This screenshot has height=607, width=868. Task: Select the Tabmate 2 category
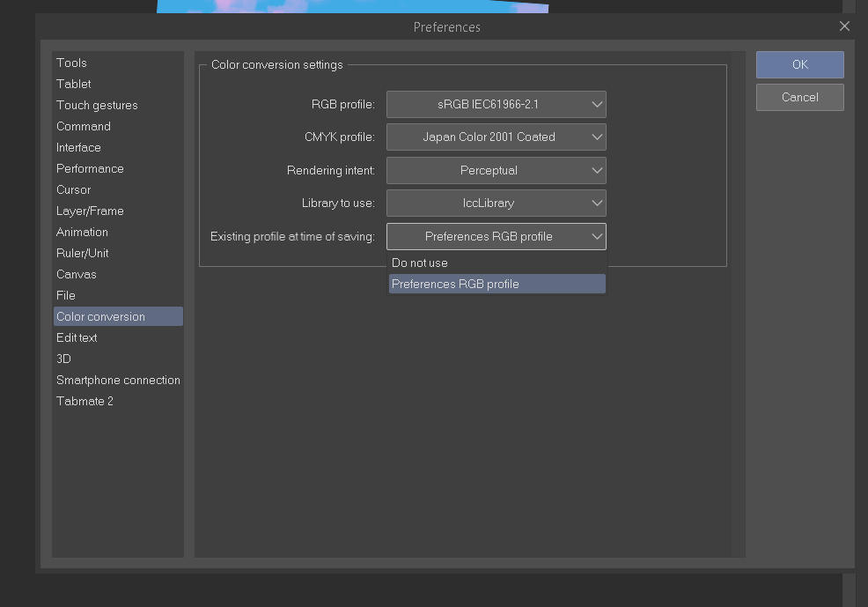118,401
